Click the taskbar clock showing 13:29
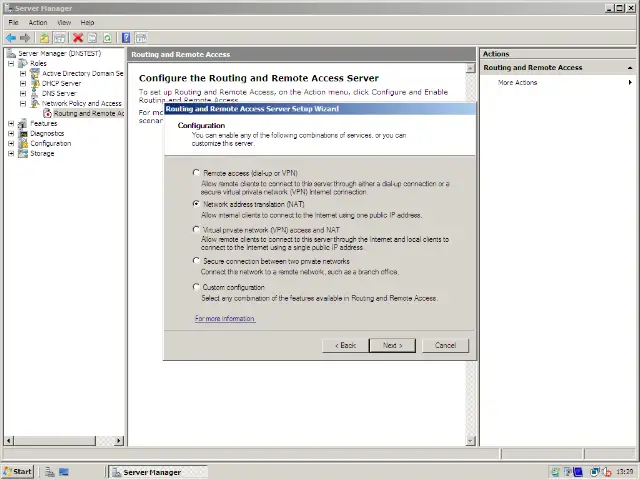Screen dimensions: 640x480 tap(624, 472)
